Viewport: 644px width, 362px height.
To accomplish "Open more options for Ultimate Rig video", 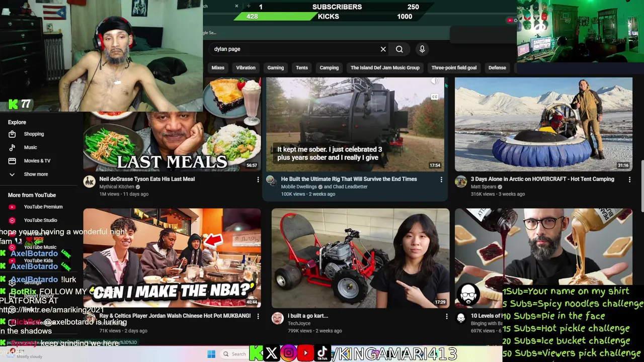I will click(x=441, y=179).
